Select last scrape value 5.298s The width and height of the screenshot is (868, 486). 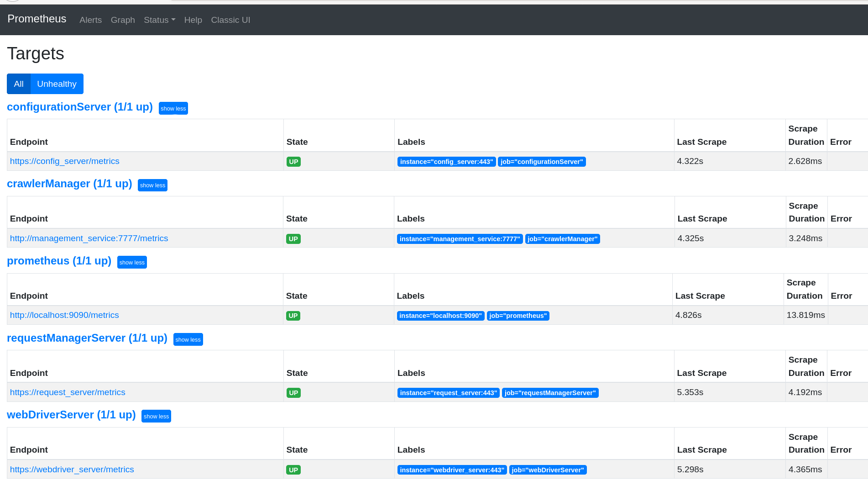pyautogui.click(x=690, y=470)
